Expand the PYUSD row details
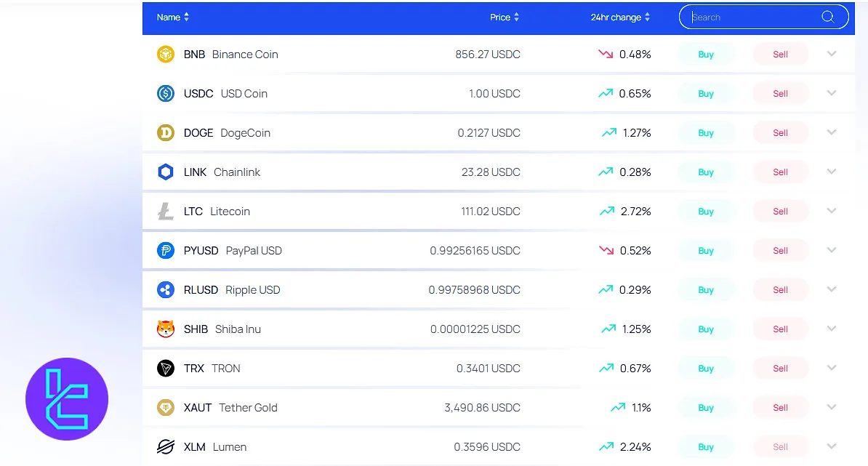 (x=832, y=250)
